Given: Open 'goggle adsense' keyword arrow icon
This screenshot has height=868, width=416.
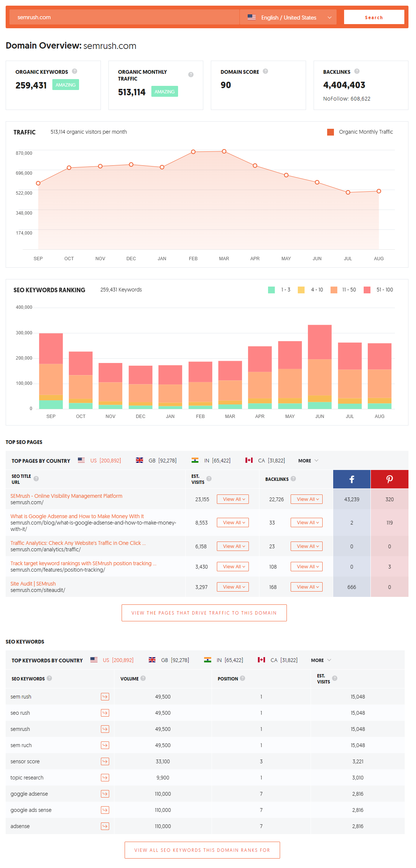Looking at the screenshot, I should click(105, 794).
